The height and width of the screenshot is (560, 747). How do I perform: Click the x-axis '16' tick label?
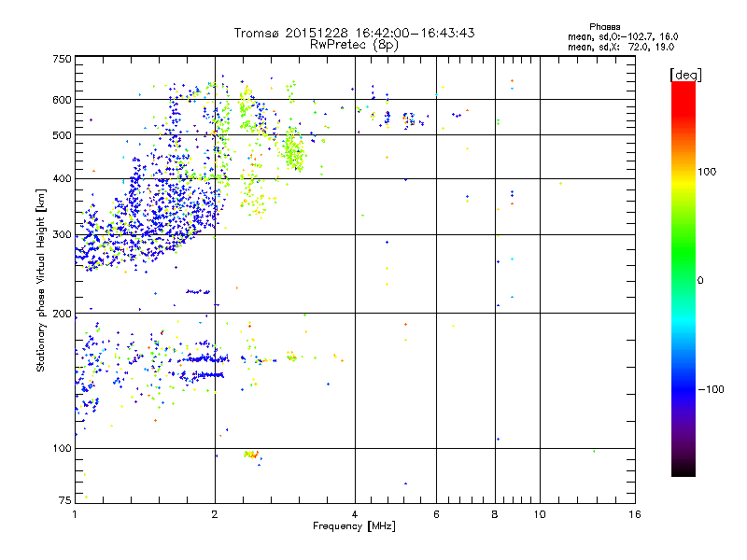(x=635, y=514)
